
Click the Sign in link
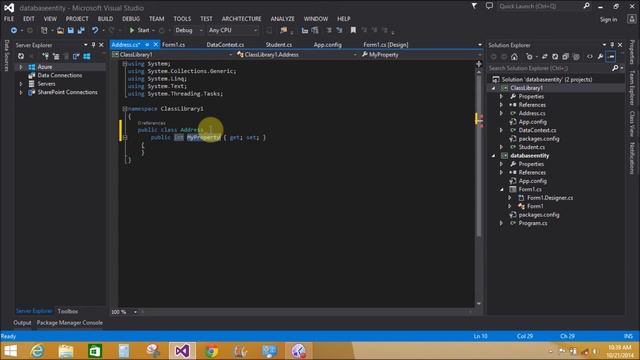(x=609, y=19)
